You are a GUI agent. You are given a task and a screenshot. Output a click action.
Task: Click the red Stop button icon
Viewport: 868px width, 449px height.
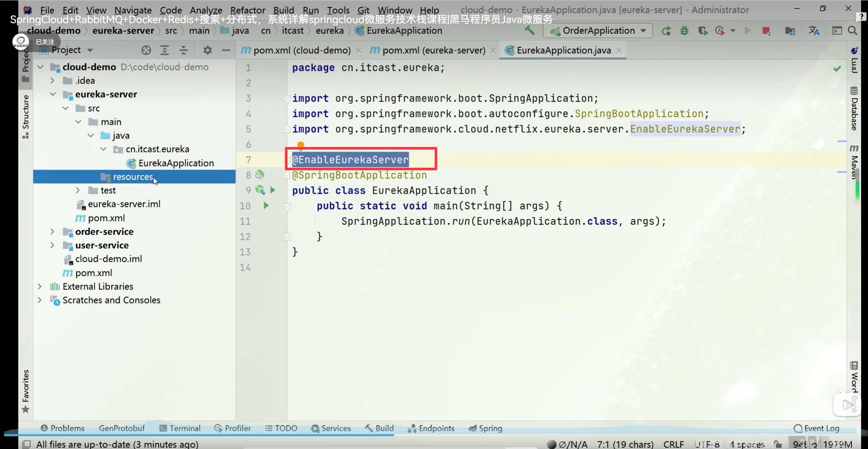766,31
